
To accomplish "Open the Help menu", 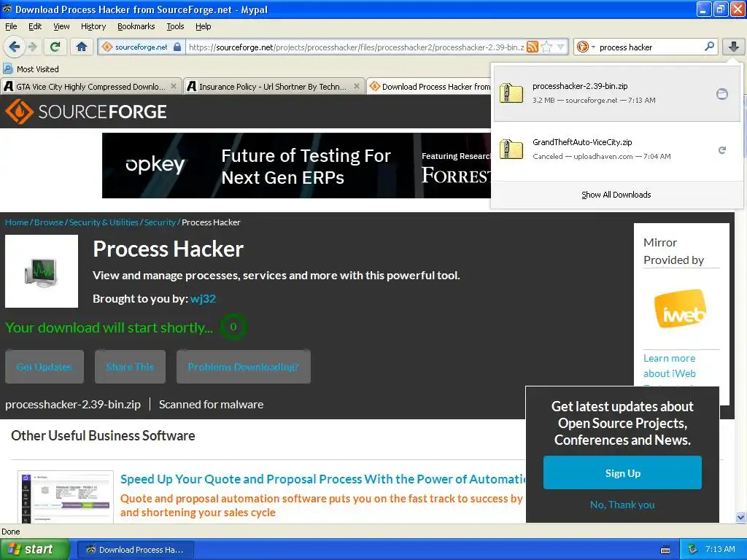I will pos(203,26).
